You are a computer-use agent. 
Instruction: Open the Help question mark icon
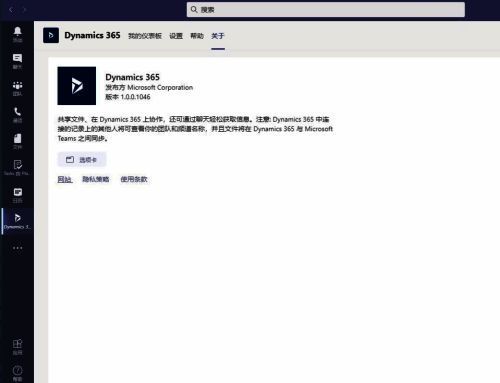(x=17, y=373)
